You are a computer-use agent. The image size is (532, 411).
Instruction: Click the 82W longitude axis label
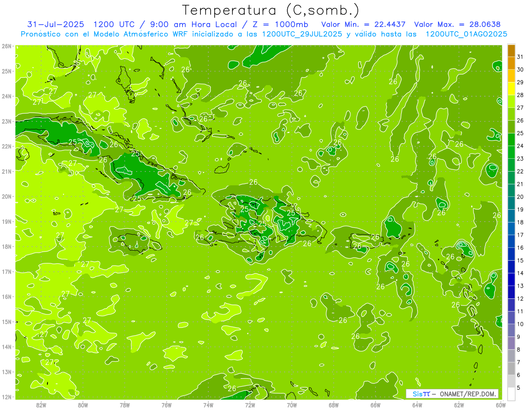point(41,405)
